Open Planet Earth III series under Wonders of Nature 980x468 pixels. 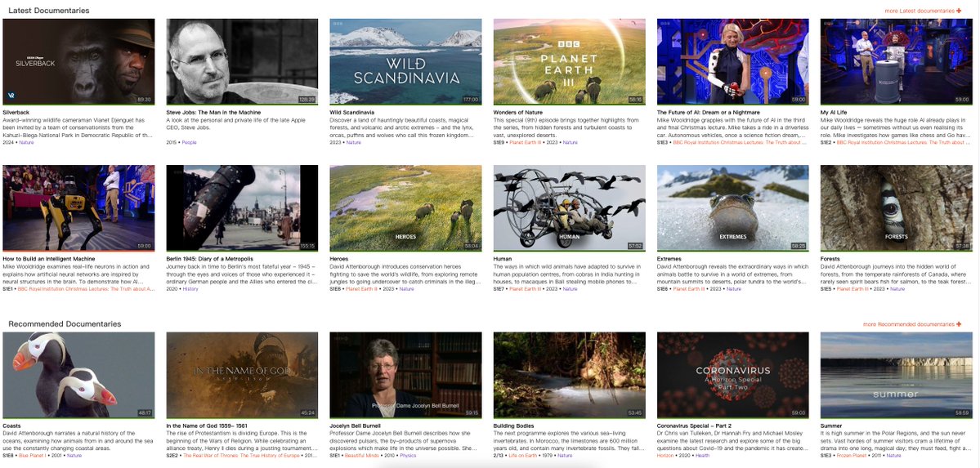(526, 142)
